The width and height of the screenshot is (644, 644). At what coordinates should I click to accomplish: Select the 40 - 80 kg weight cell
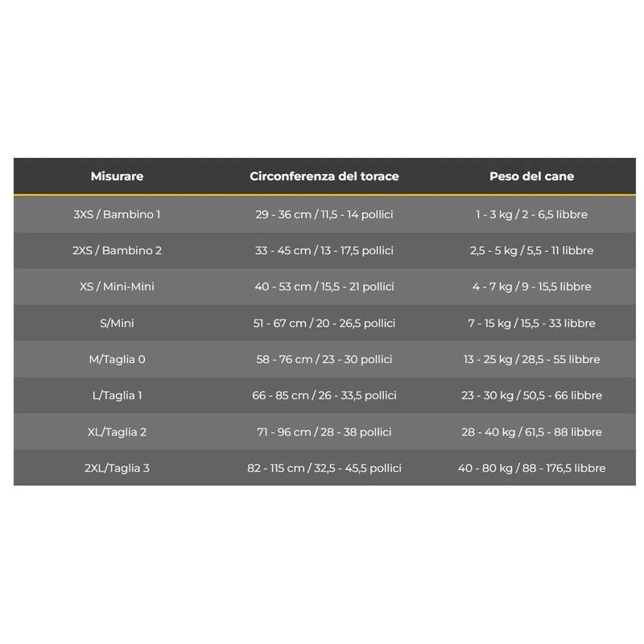click(x=531, y=468)
